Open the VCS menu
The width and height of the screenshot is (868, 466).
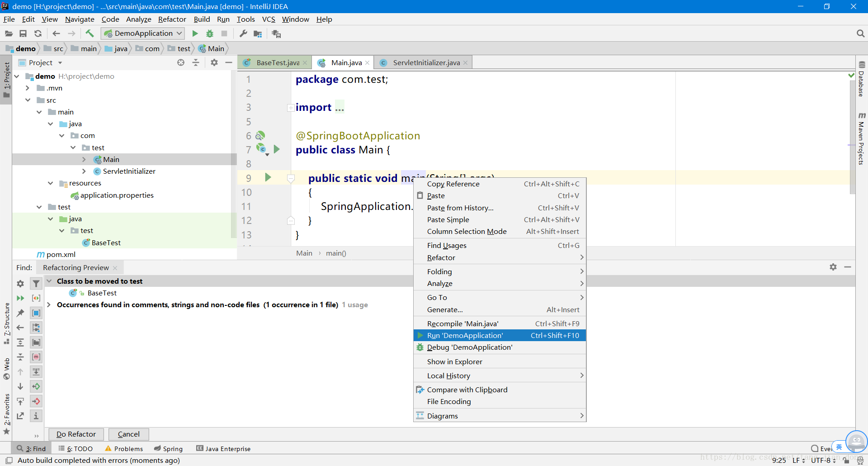click(x=269, y=19)
